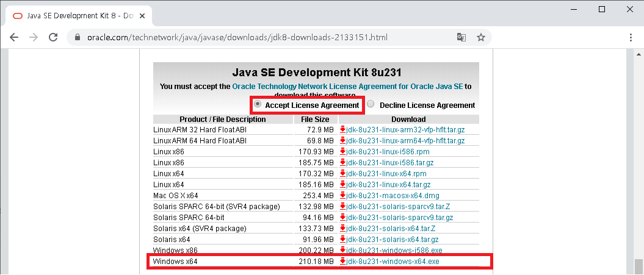Click the padlock site info icon
Viewport: 644px width, 275px height.
(77, 37)
